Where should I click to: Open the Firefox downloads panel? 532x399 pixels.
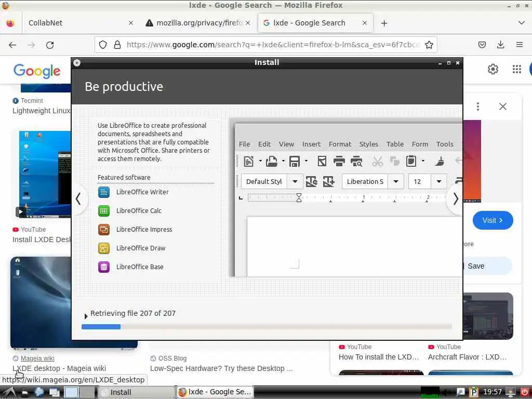pos(500,45)
